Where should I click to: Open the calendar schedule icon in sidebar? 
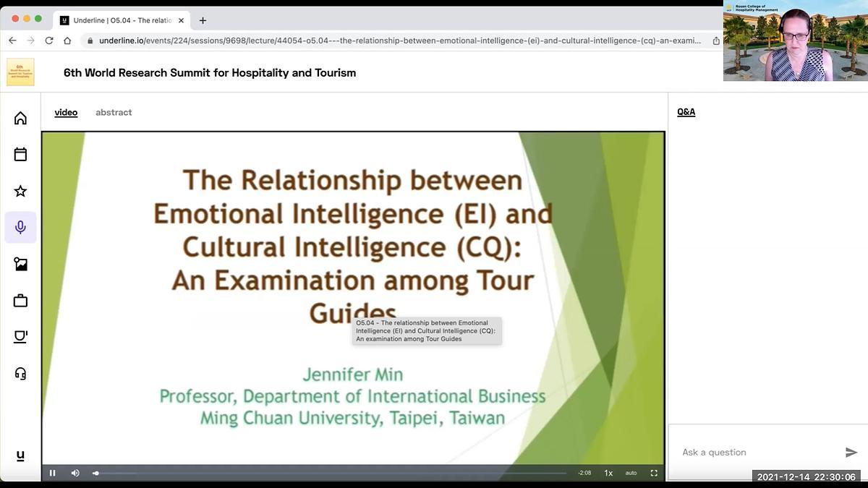click(x=20, y=154)
